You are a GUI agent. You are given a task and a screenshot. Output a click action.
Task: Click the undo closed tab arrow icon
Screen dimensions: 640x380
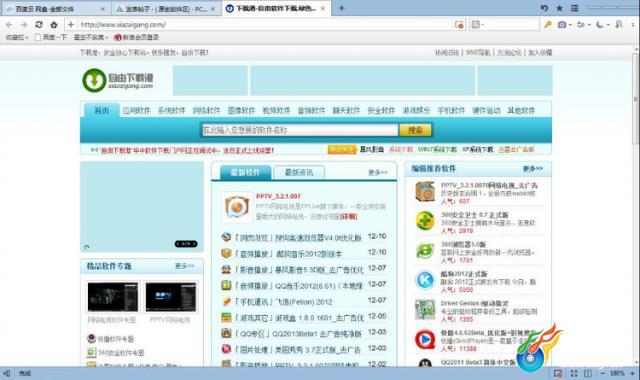(544, 8)
